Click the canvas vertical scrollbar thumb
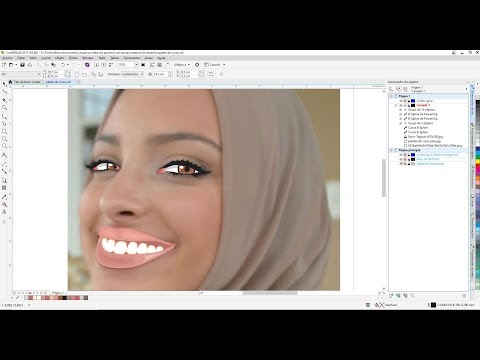The width and height of the screenshot is (480, 360). (x=384, y=178)
